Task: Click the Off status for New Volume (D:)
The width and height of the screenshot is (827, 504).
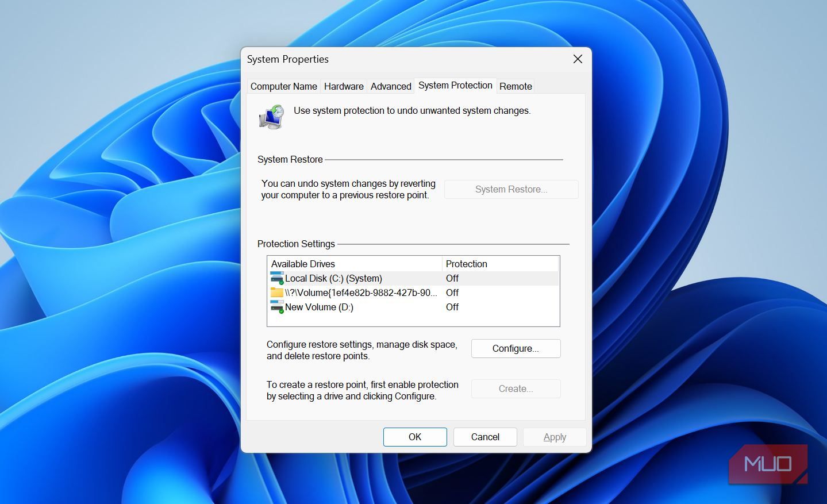Action: coord(452,307)
